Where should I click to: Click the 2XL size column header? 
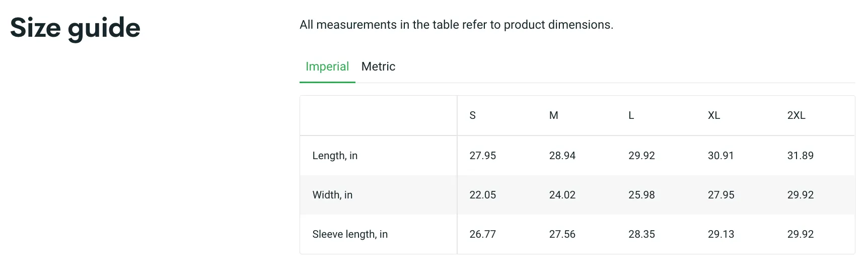point(797,115)
